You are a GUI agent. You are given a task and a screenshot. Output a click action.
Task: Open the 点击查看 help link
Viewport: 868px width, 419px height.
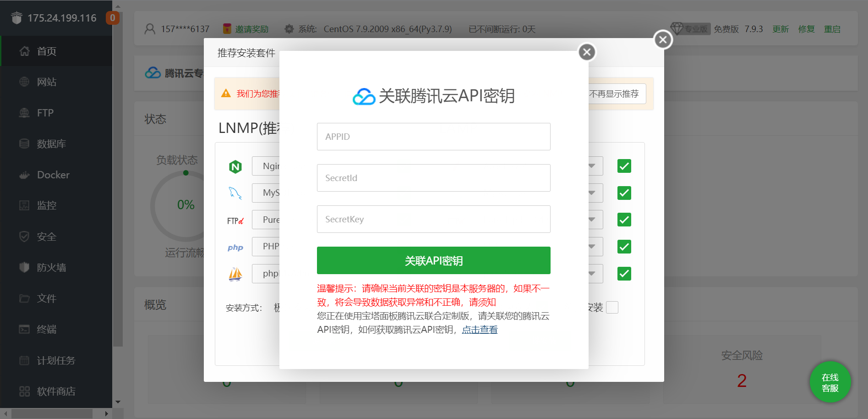click(480, 330)
